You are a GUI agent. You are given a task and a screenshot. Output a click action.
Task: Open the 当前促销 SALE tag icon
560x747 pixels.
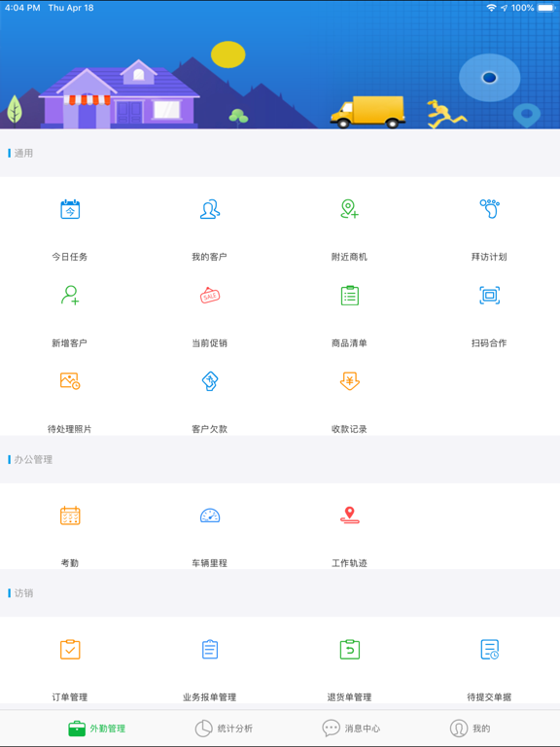click(210, 296)
